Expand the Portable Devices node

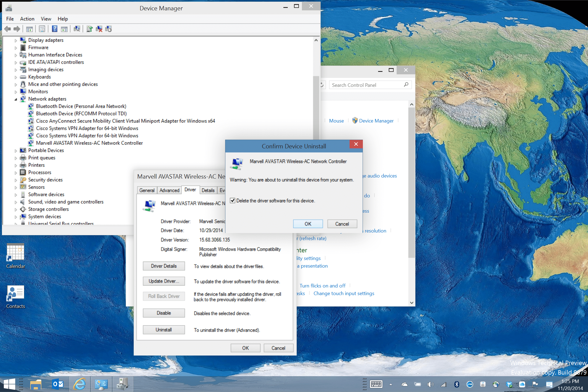(x=16, y=151)
